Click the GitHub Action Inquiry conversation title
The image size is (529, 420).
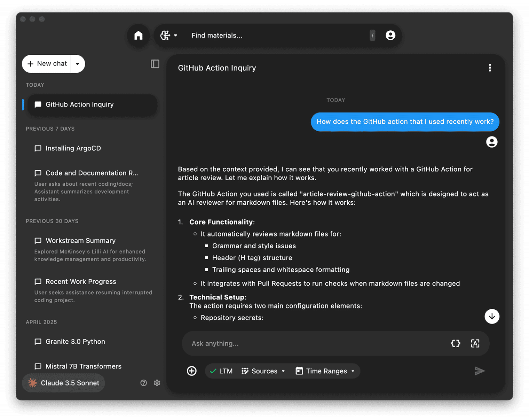tap(217, 68)
